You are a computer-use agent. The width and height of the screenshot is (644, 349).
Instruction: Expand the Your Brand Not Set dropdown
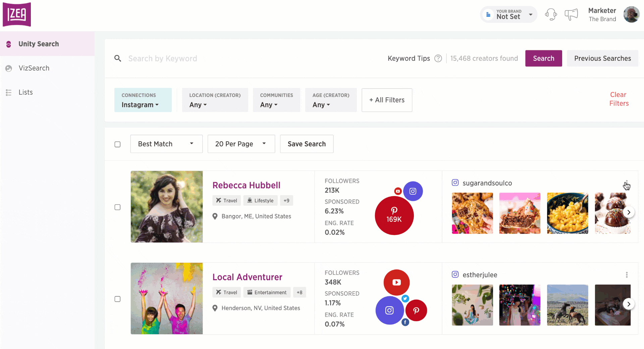click(508, 14)
